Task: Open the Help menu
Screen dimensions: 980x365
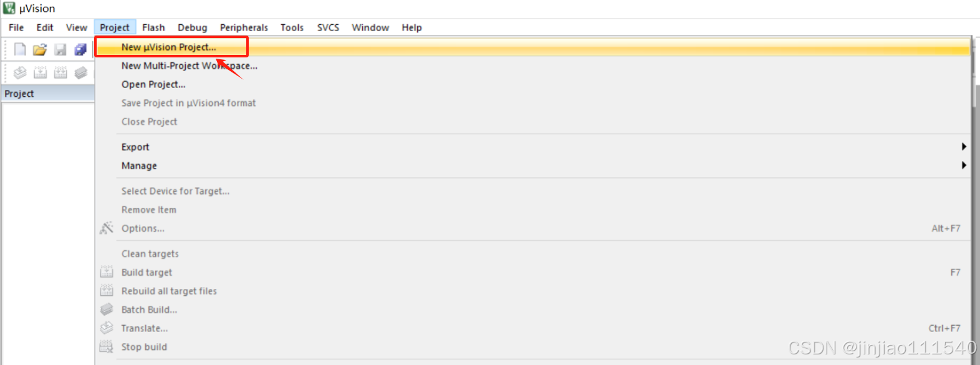Action: click(x=411, y=27)
